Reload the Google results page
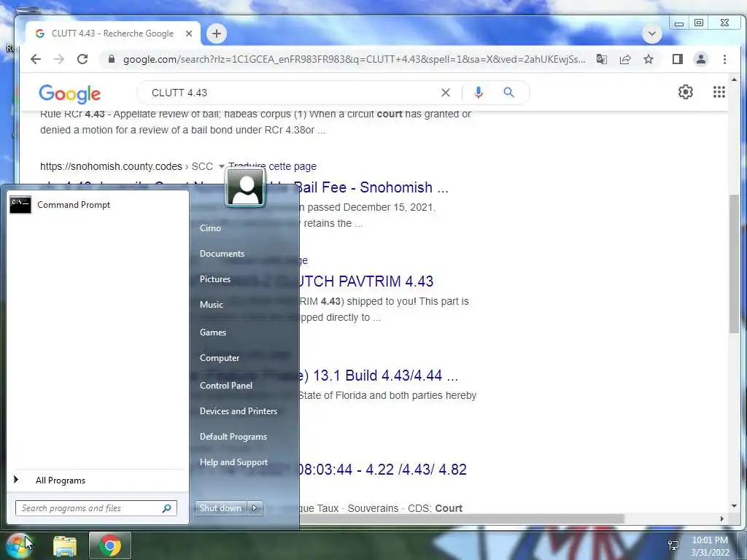Image resolution: width=747 pixels, height=560 pixels. pos(82,59)
